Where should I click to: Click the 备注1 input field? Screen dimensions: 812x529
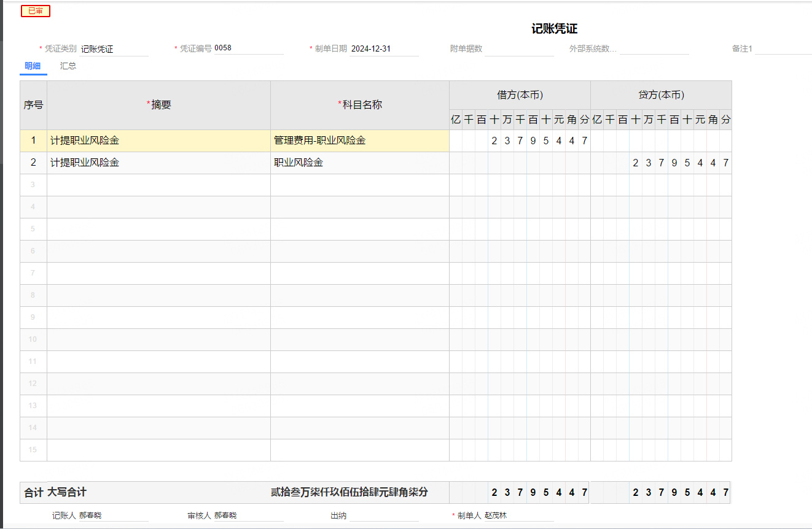(x=783, y=49)
